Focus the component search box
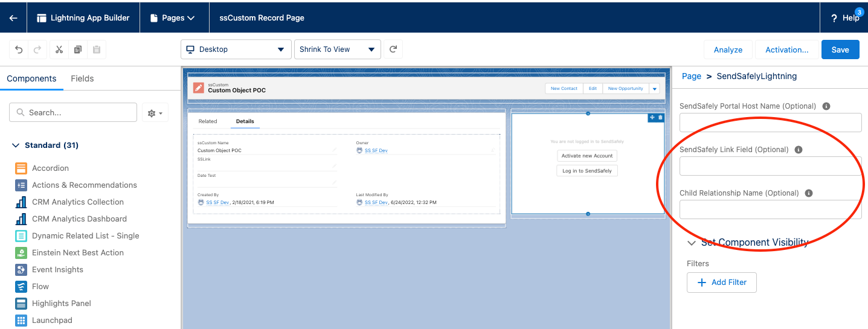 coord(73,112)
